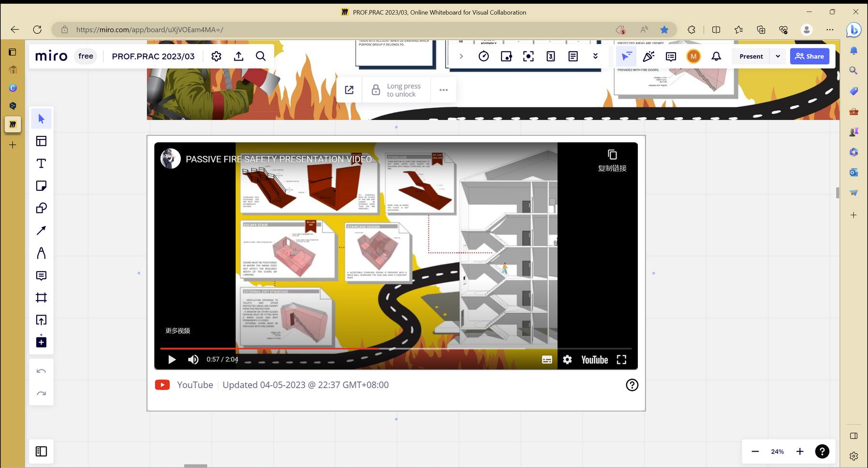Open the Upload tool
This screenshot has width=868, height=468.
click(41, 320)
